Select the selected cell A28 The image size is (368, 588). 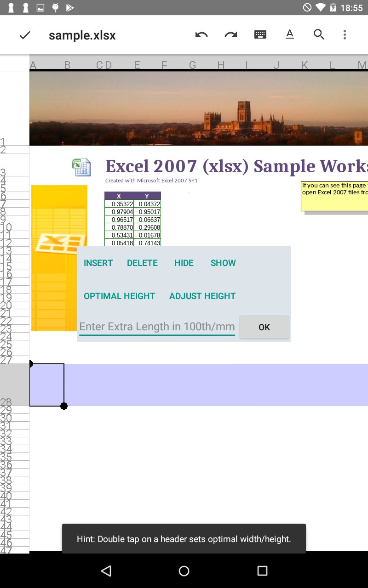(x=46, y=385)
